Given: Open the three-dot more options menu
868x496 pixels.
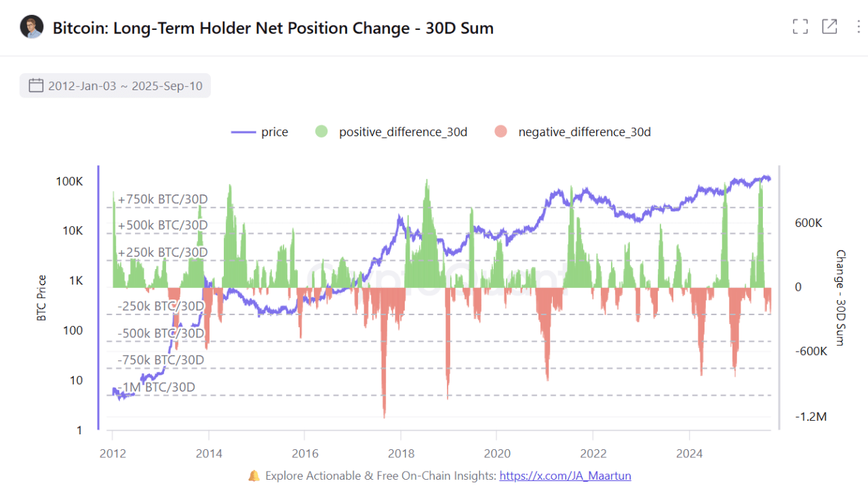Looking at the screenshot, I should (x=859, y=26).
